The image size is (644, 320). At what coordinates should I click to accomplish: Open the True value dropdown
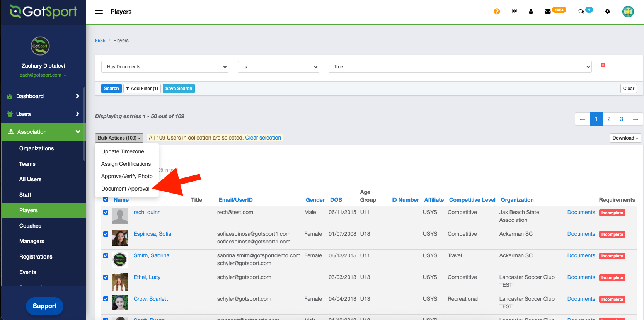(460, 67)
